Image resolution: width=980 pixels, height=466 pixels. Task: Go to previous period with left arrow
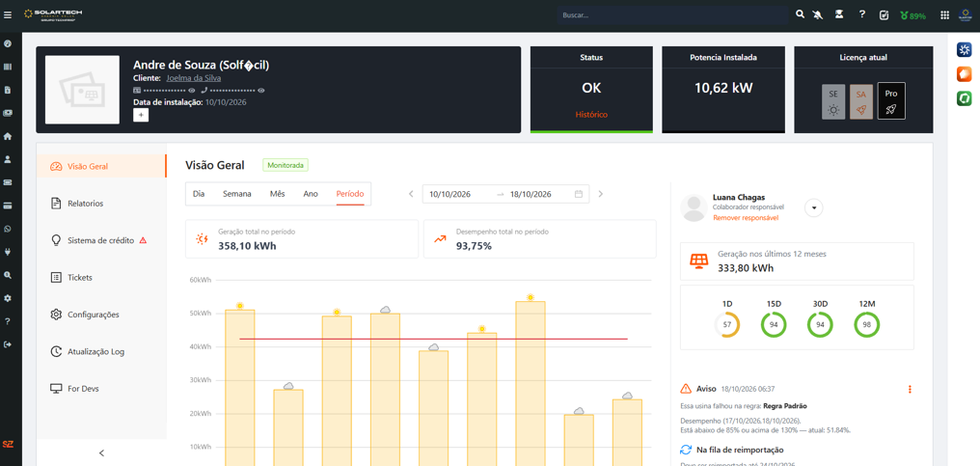(411, 194)
